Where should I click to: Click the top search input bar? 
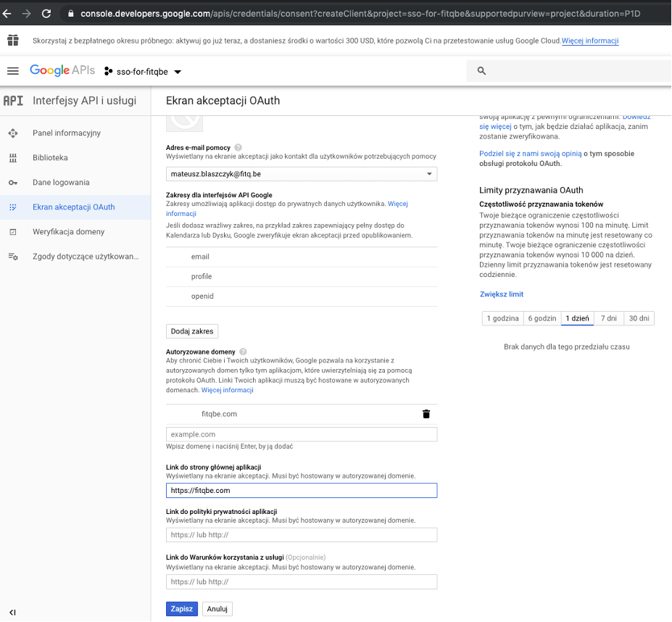click(569, 71)
